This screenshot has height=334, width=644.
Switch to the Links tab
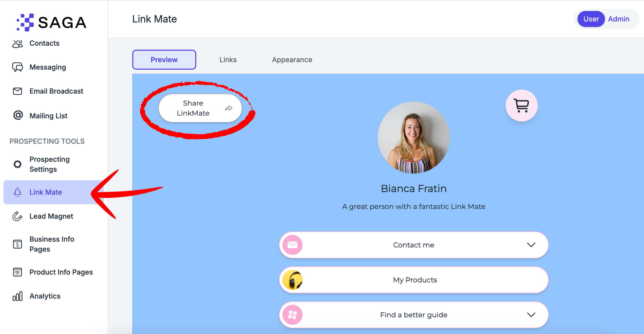point(228,60)
